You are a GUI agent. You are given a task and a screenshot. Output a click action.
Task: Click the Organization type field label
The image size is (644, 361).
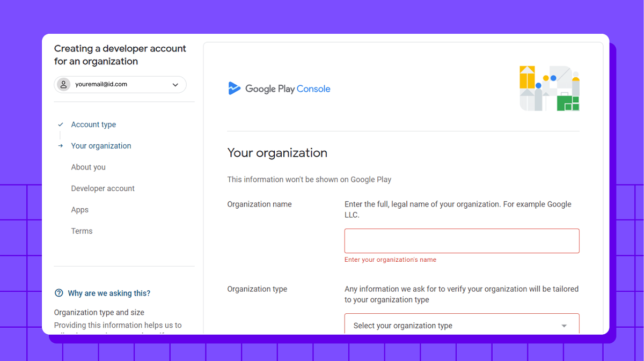[257, 289]
